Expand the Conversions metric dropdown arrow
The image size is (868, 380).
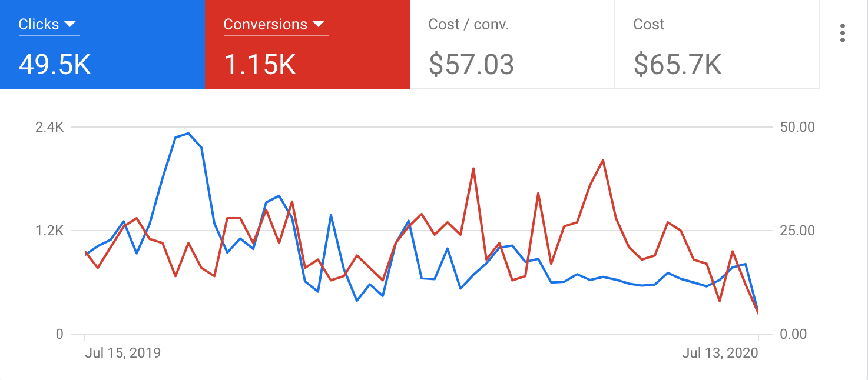click(319, 25)
